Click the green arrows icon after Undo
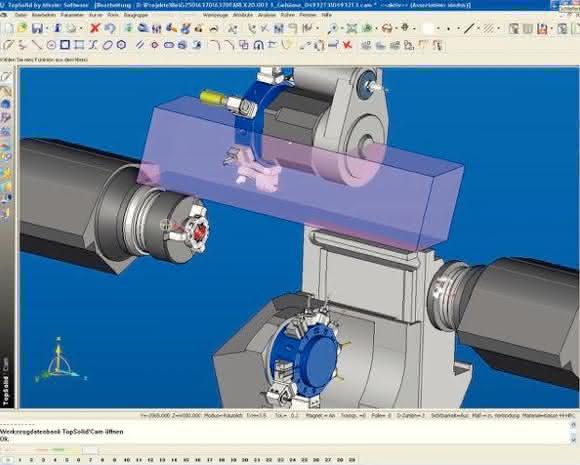Screen dimensions: 580x465 click(128, 28)
